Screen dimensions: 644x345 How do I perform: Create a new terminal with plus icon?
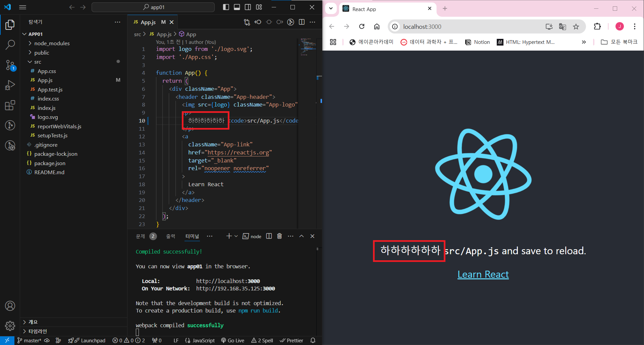[229, 236]
